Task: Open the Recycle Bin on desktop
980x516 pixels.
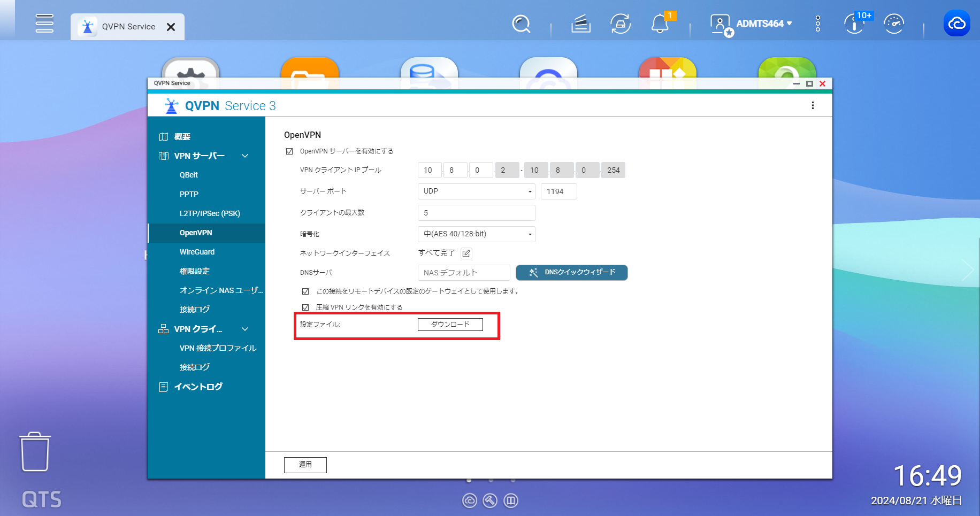Action: (35, 452)
